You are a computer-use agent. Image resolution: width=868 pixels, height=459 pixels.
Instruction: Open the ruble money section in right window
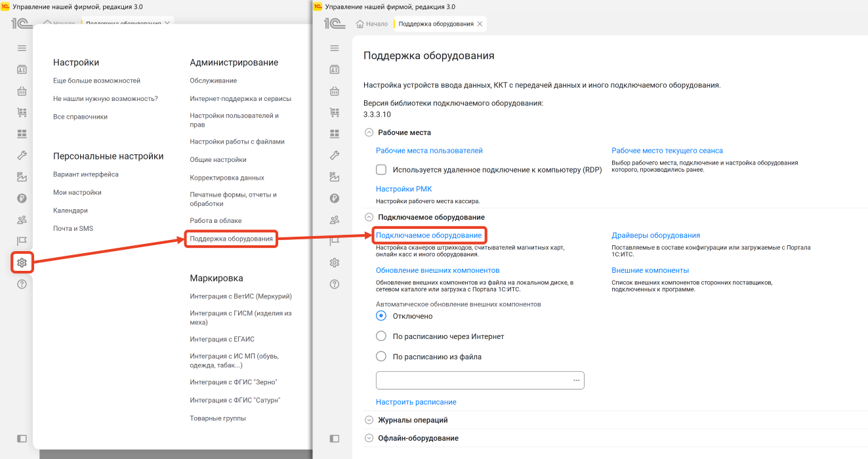tap(335, 198)
